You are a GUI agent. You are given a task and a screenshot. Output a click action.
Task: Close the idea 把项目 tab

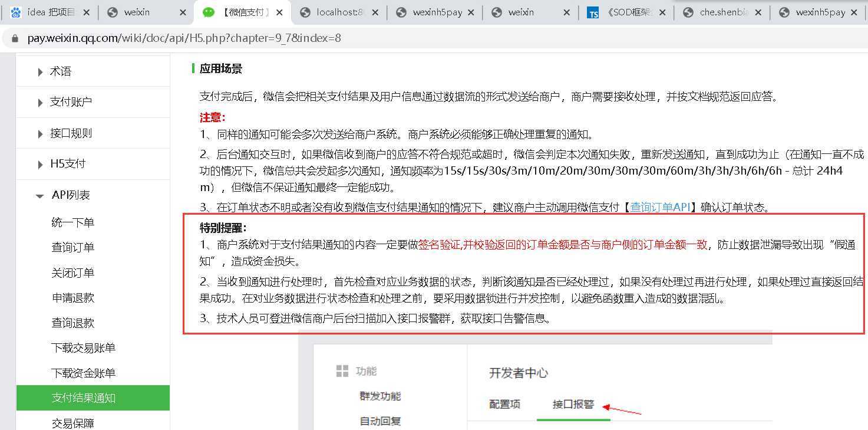pyautogui.click(x=86, y=12)
